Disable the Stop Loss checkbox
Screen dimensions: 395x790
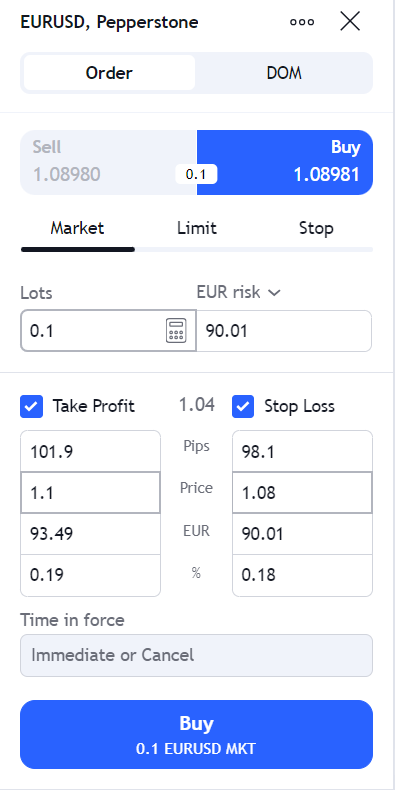click(243, 406)
